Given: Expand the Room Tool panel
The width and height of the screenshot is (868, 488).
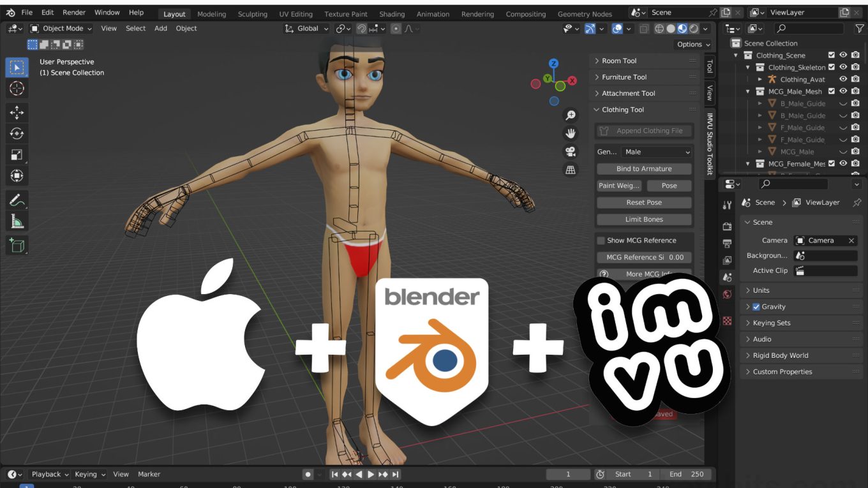Looking at the screenshot, I should click(x=645, y=61).
